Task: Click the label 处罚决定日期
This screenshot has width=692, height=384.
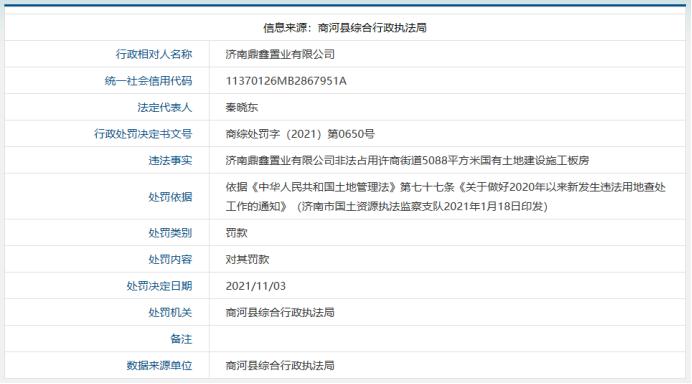Action: tap(159, 286)
